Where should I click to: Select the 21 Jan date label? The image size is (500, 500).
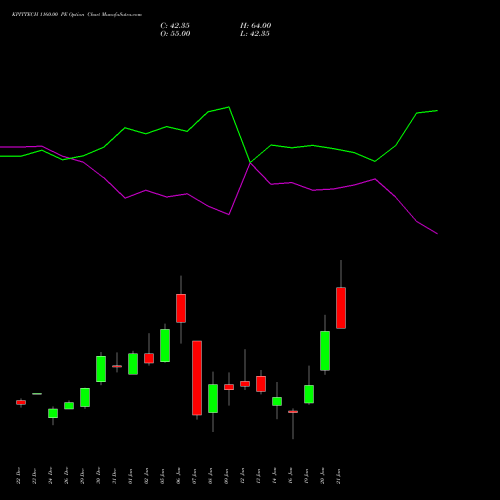click(339, 476)
